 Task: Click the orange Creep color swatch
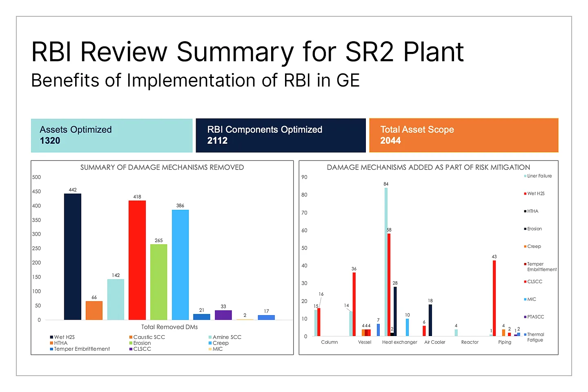click(x=526, y=246)
